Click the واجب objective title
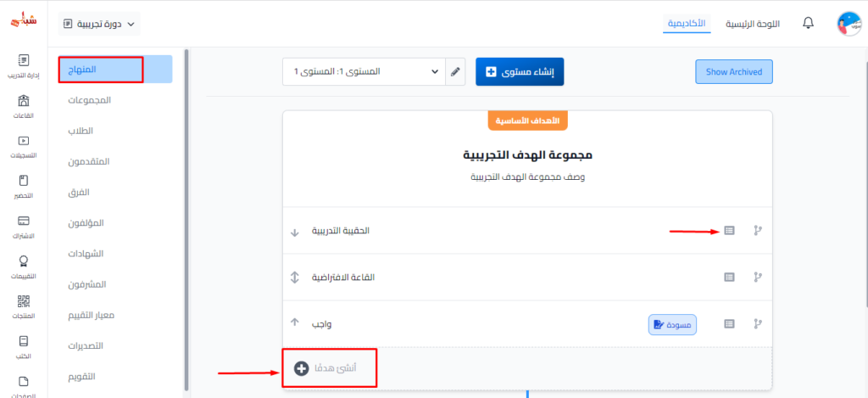868x398 pixels. [x=321, y=323]
